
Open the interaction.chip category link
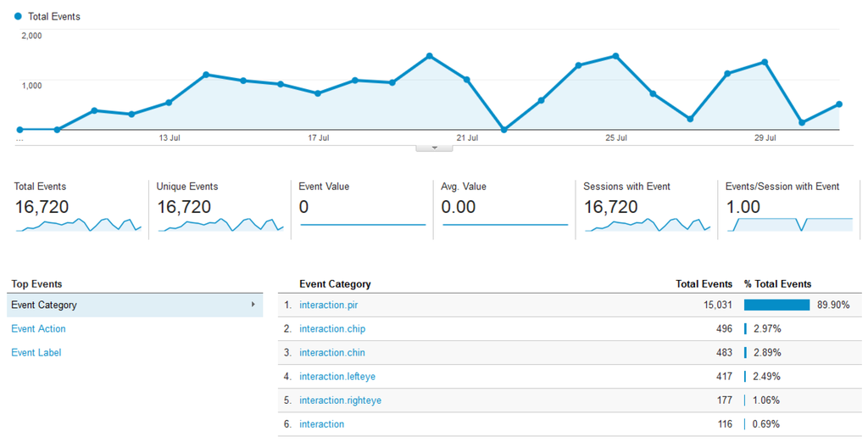click(332, 328)
